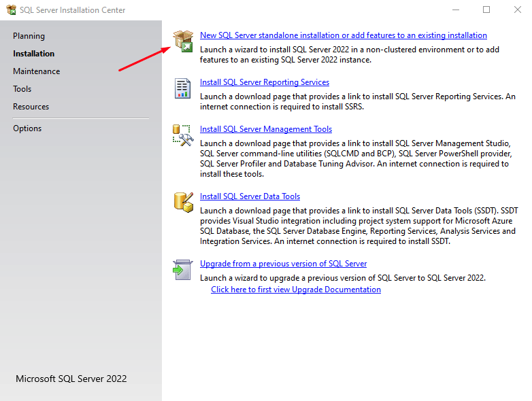Close the SQL Server Installation Center window
This screenshot has width=532, height=401.
click(518, 10)
